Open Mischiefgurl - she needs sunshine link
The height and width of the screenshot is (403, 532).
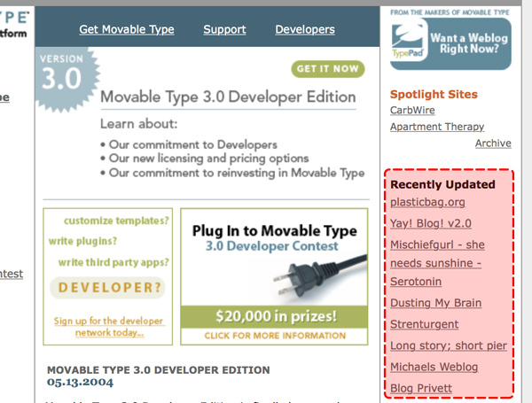click(x=437, y=263)
